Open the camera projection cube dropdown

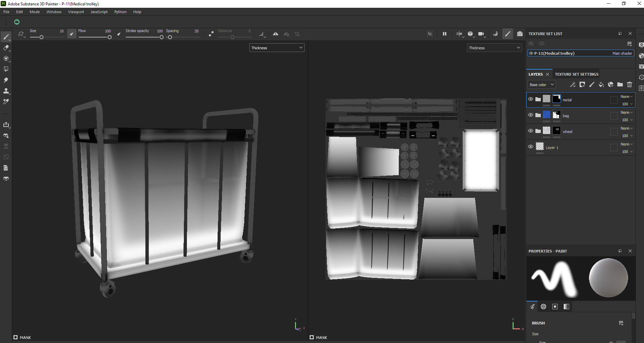[471, 34]
